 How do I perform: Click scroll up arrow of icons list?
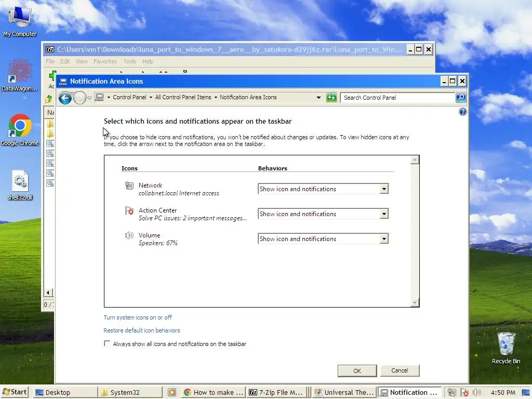(x=415, y=160)
